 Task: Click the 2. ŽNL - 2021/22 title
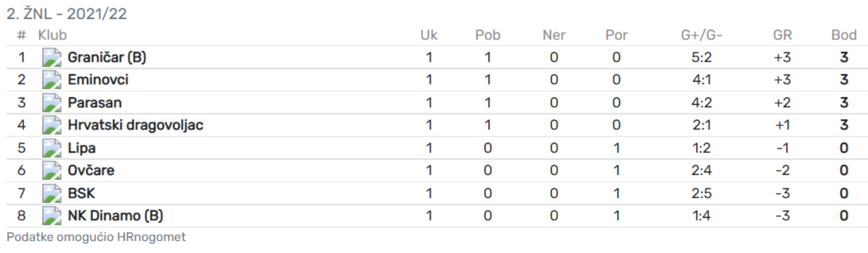[67, 14]
